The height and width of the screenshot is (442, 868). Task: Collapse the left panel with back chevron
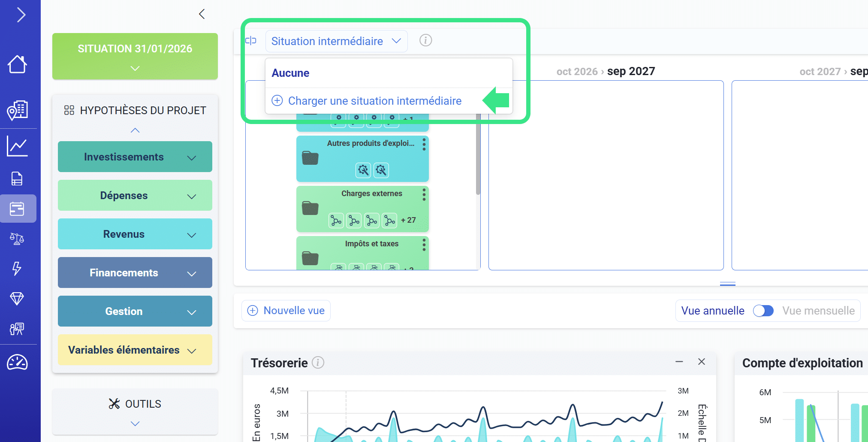click(202, 14)
